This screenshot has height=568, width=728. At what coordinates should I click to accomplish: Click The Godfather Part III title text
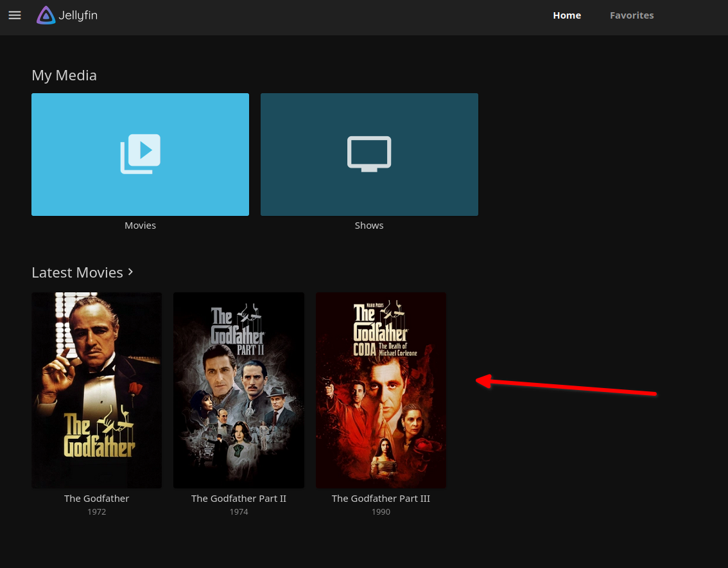click(381, 498)
